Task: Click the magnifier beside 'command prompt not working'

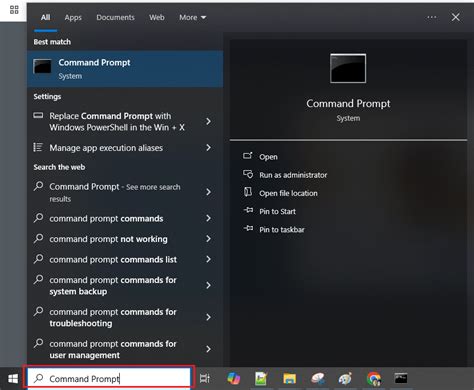Action: [x=39, y=238]
